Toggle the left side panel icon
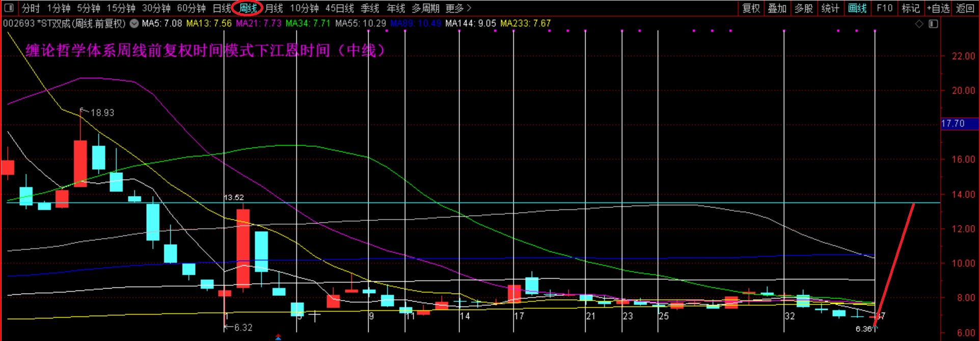This screenshot has width=980, height=341. click(x=9, y=8)
